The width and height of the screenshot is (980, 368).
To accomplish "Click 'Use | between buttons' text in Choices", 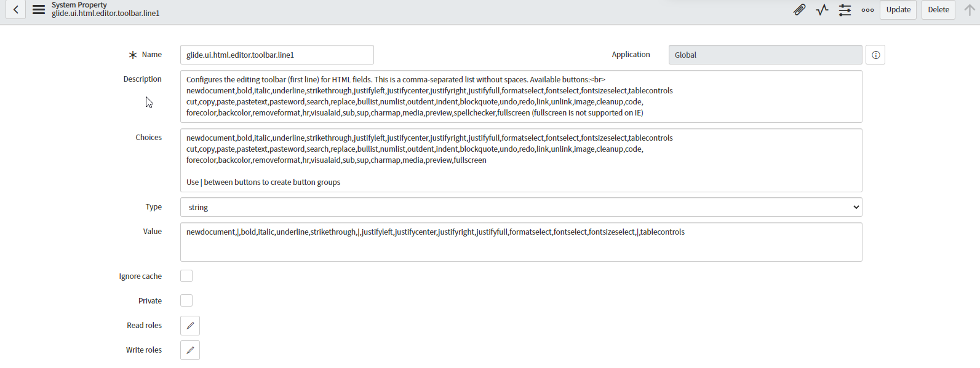I will [x=233, y=182].
